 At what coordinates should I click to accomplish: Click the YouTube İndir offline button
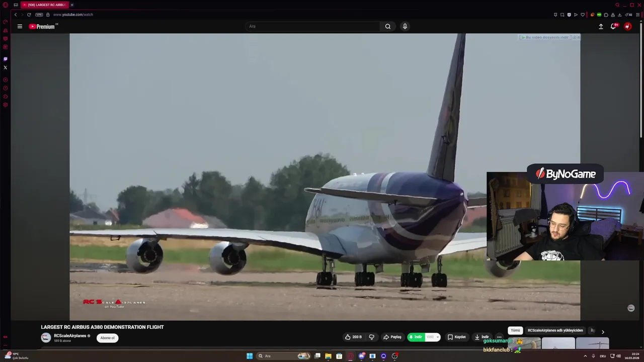click(x=481, y=337)
